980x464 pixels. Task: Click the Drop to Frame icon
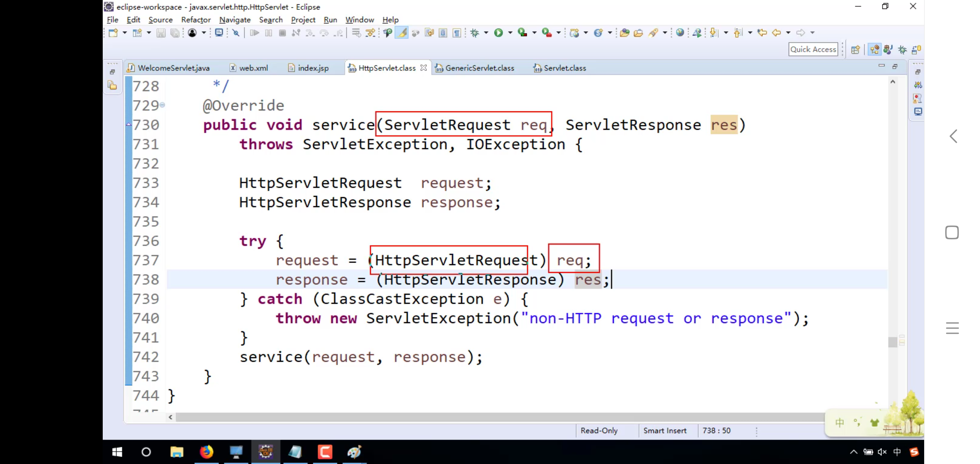point(356,33)
